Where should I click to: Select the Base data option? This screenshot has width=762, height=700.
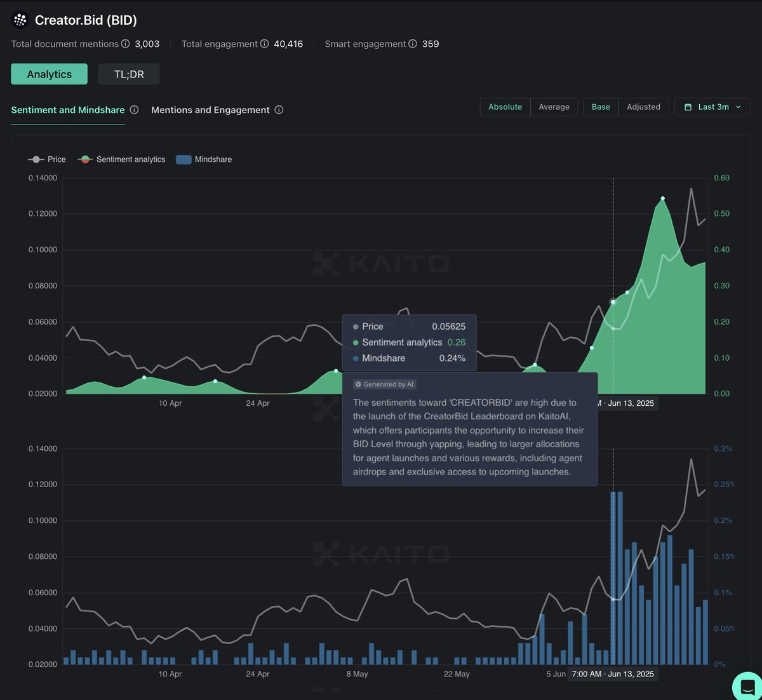601,107
